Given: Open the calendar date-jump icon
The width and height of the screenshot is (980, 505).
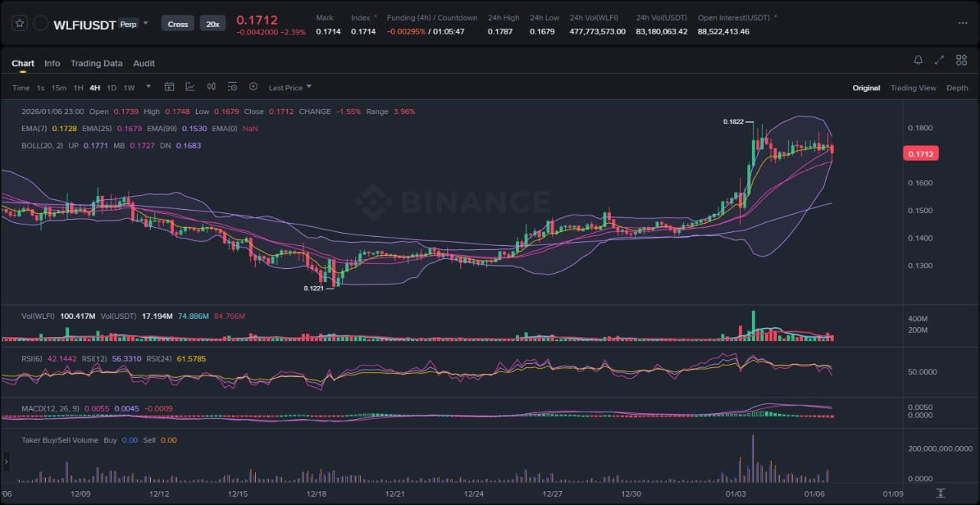Looking at the screenshot, I should [x=169, y=87].
